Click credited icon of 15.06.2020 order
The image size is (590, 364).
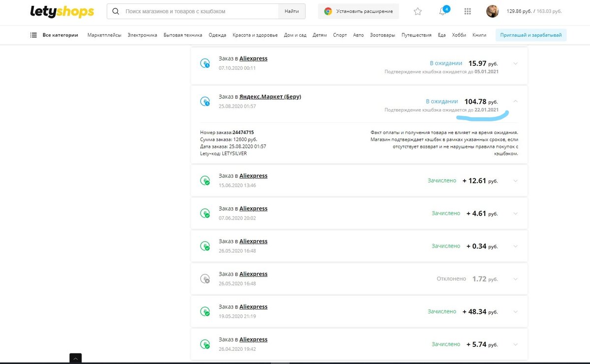point(205,181)
